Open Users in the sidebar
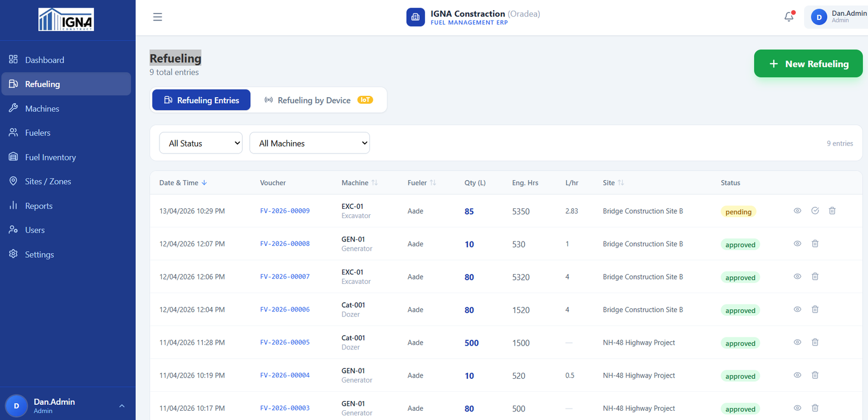This screenshot has height=420, width=868. coord(66,230)
